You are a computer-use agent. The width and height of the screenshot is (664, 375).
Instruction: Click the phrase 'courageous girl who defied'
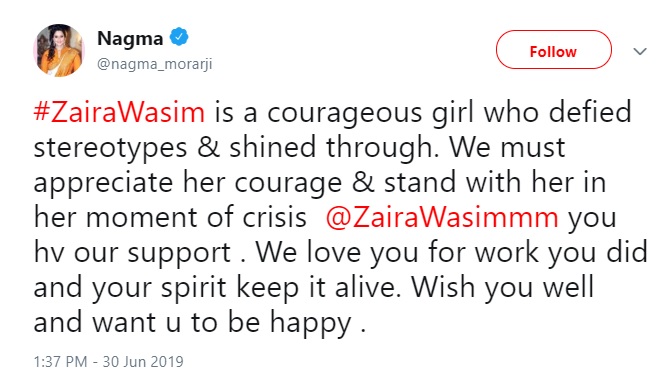click(449, 113)
